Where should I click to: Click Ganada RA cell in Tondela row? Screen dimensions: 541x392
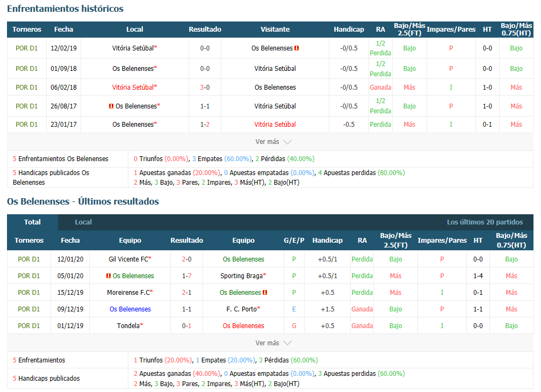pyautogui.click(x=362, y=326)
